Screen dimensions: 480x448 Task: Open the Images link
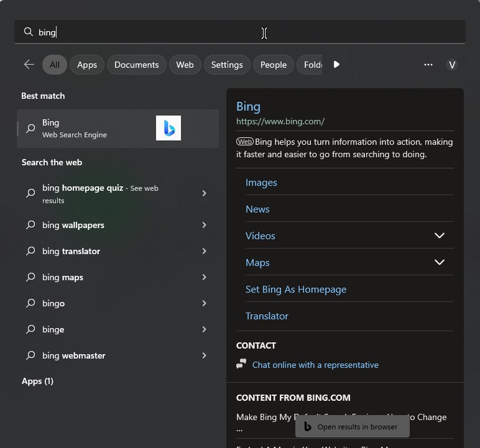point(261,182)
